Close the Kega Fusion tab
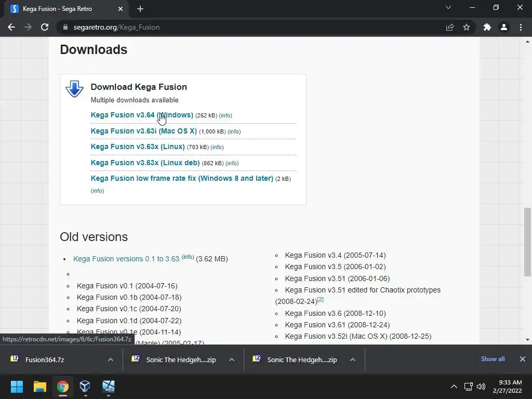The image size is (532, 399). (x=121, y=9)
